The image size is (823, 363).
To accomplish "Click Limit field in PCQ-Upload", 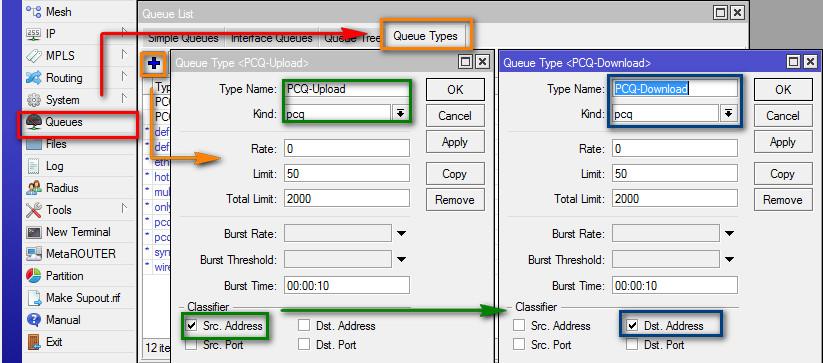I will pos(346,174).
